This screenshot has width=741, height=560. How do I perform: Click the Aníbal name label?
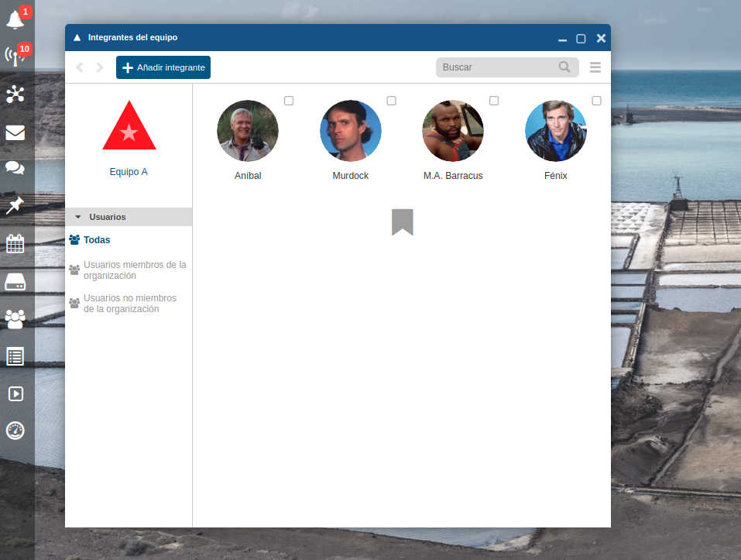tap(248, 175)
